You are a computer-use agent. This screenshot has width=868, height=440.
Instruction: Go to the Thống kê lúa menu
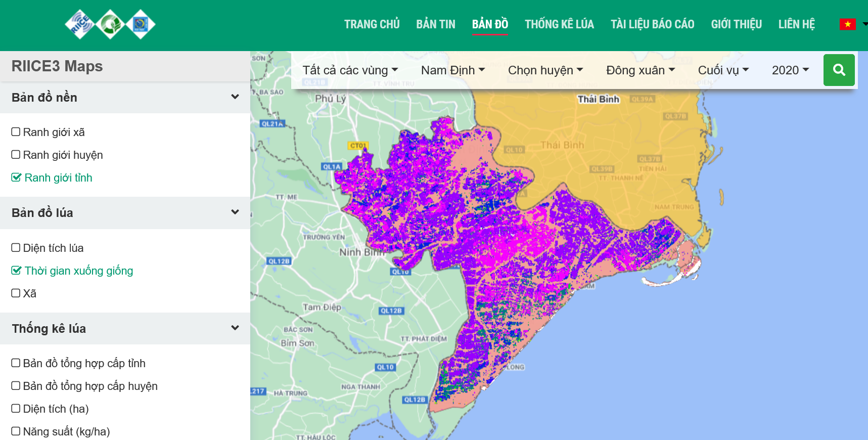click(559, 24)
